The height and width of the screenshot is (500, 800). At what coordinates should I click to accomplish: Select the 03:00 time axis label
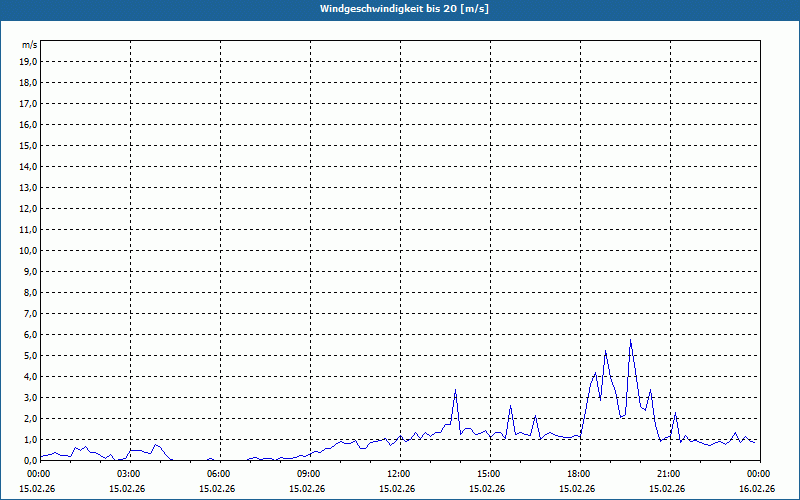click(131, 474)
